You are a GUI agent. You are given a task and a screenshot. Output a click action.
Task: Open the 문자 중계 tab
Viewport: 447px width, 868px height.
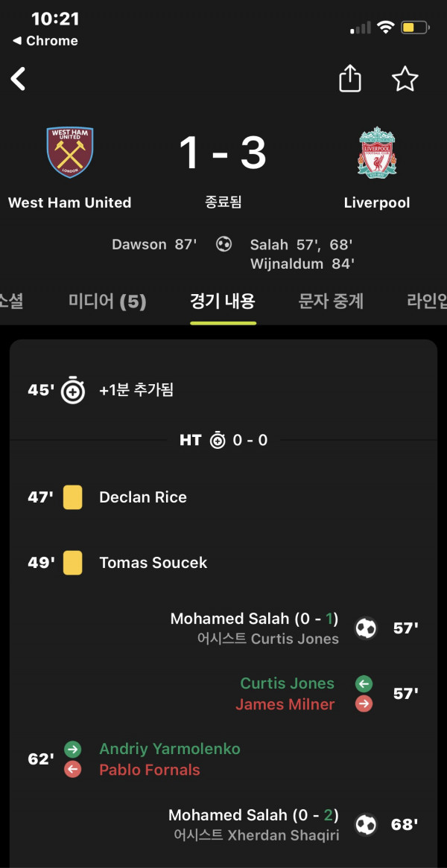tap(332, 301)
